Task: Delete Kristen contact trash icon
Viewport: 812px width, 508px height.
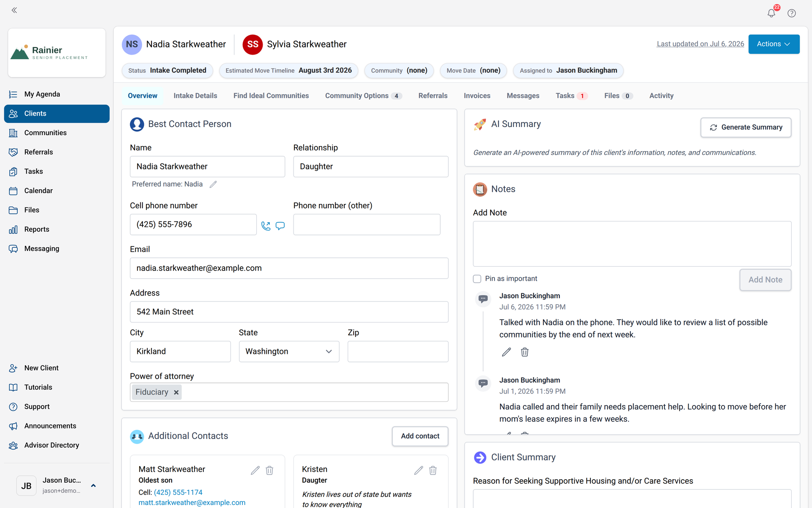Action: click(x=433, y=470)
